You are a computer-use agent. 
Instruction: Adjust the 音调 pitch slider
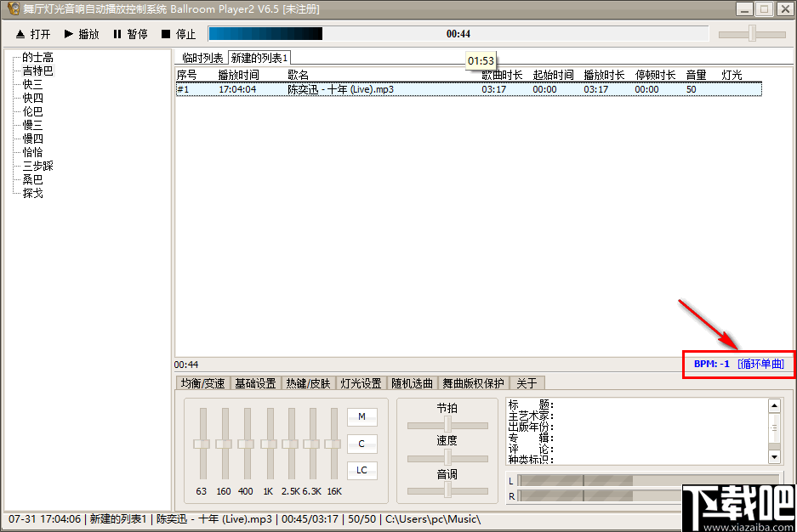(x=447, y=490)
